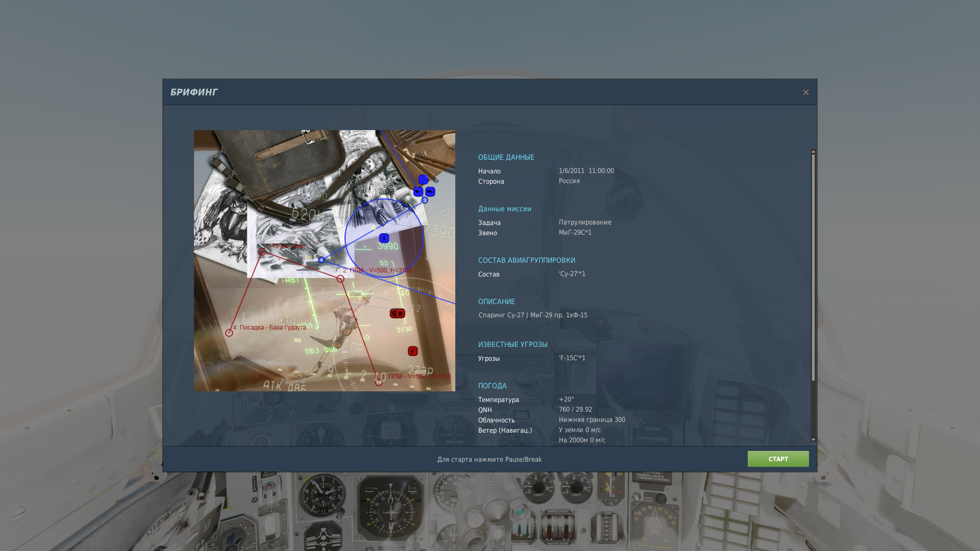Select red waypoint 3 Точка атаки marker
The width and height of the screenshot is (980, 551).
(x=262, y=252)
